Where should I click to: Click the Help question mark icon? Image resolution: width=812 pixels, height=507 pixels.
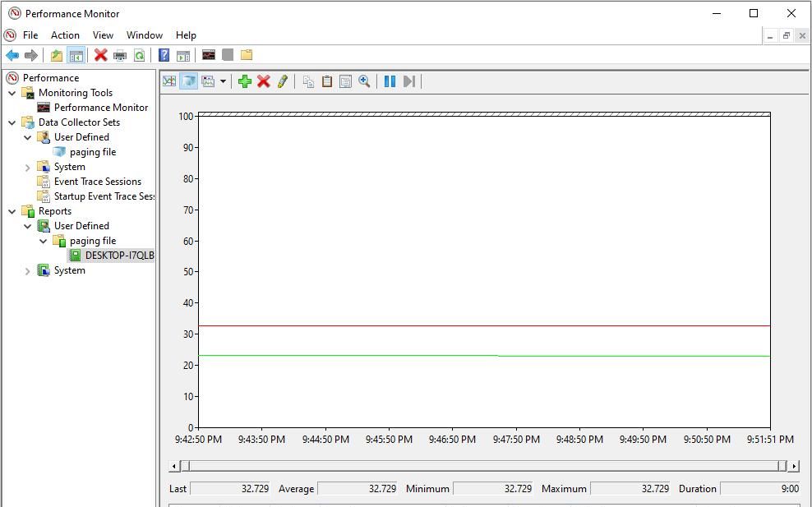point(164,55)
